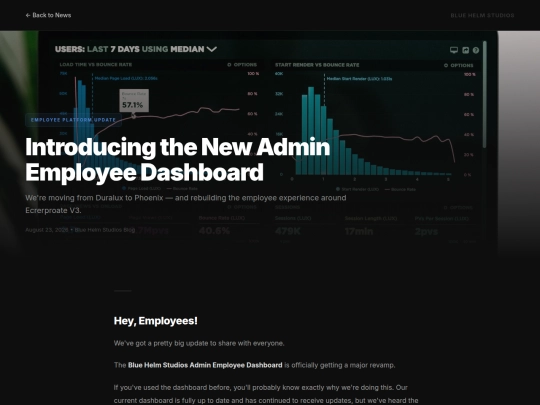Click the Back to News link
This screenshot has height=405, width=540.
(48, 15)
